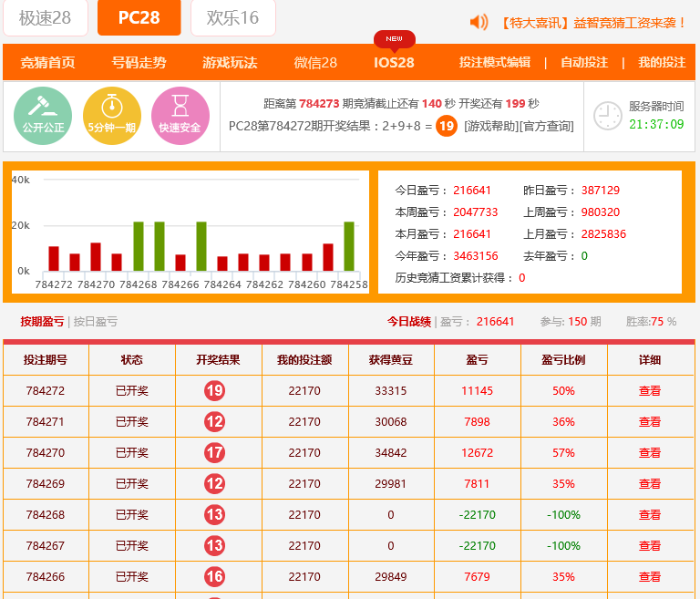Click result ball 19 in row 784272

[x=215, y=390]
